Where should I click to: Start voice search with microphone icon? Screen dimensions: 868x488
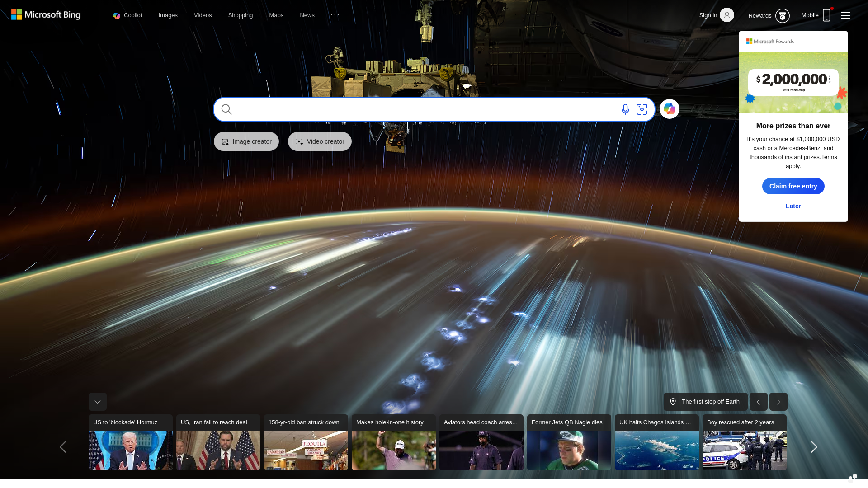625,109
